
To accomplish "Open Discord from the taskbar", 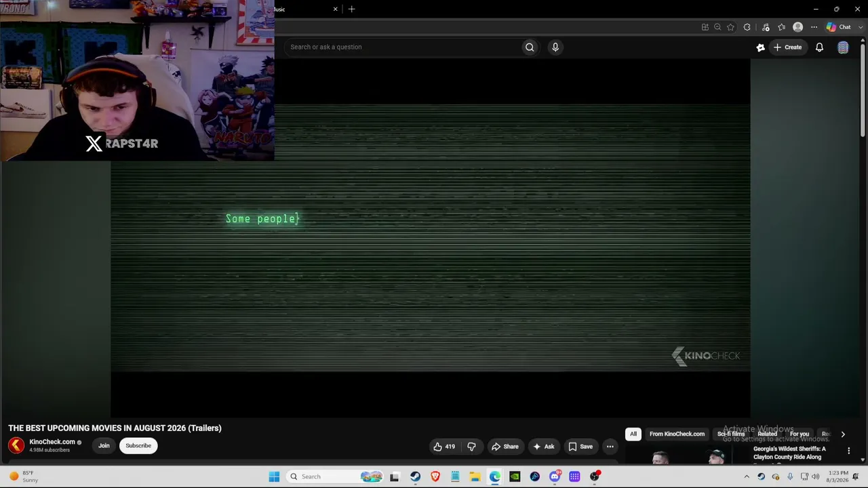I will (x=555, y=476).
